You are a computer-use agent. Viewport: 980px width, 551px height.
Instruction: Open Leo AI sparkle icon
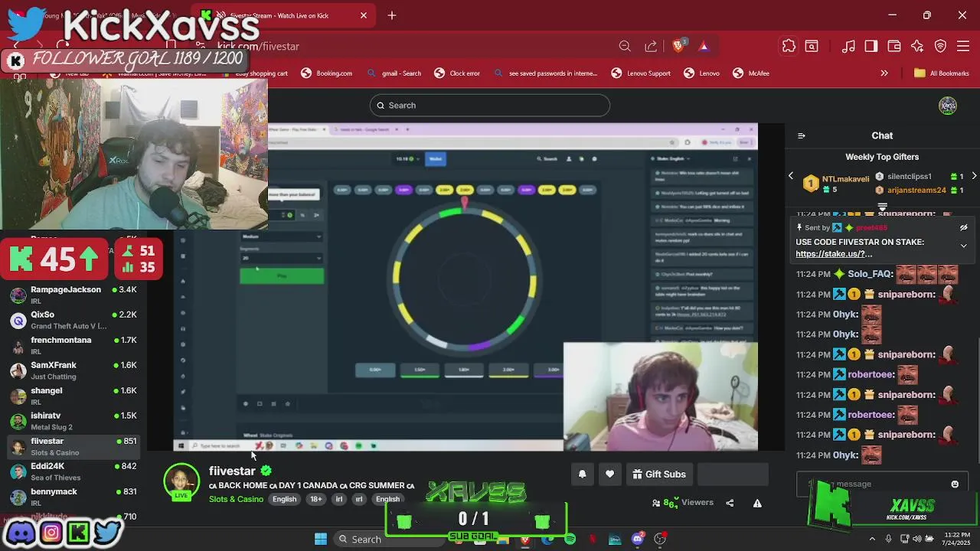point(917,47)
